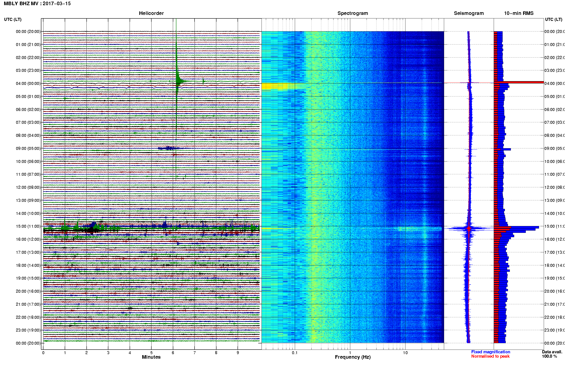Click the 10 tick on the frequency axis
Screen dimensions: 588x368
pyautogui.click(x=405, y=353)
